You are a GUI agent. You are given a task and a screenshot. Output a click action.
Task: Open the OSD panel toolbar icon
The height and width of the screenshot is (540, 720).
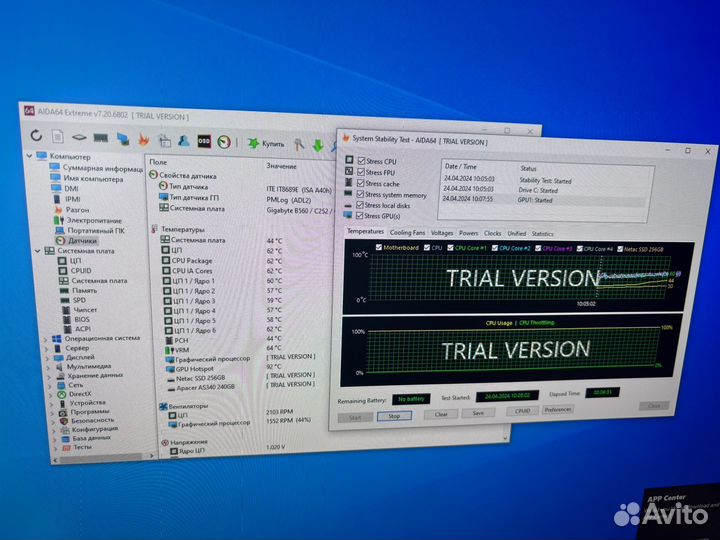point(203,141)
